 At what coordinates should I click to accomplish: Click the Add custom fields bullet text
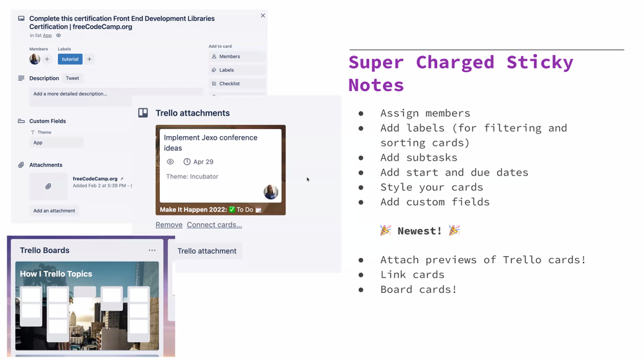click(435, 202)
